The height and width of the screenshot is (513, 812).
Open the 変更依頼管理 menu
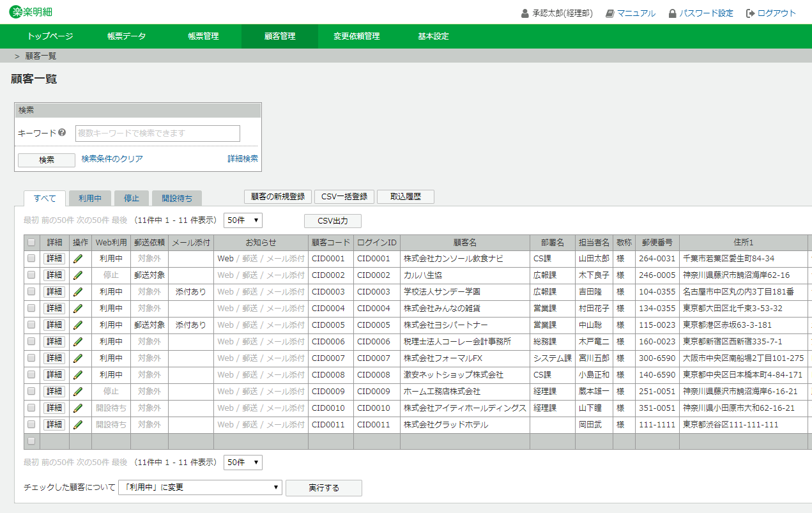[x=356, y=36]
